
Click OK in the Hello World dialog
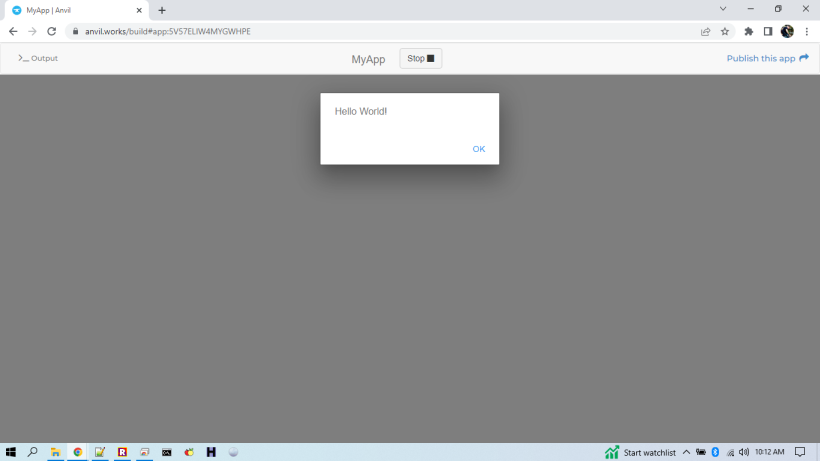(x=478, y=149)
